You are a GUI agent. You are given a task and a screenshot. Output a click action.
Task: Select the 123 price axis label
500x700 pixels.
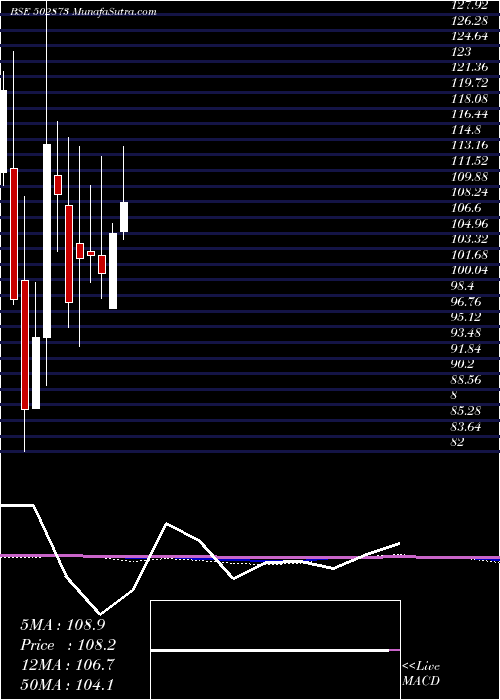coord(461,51)
